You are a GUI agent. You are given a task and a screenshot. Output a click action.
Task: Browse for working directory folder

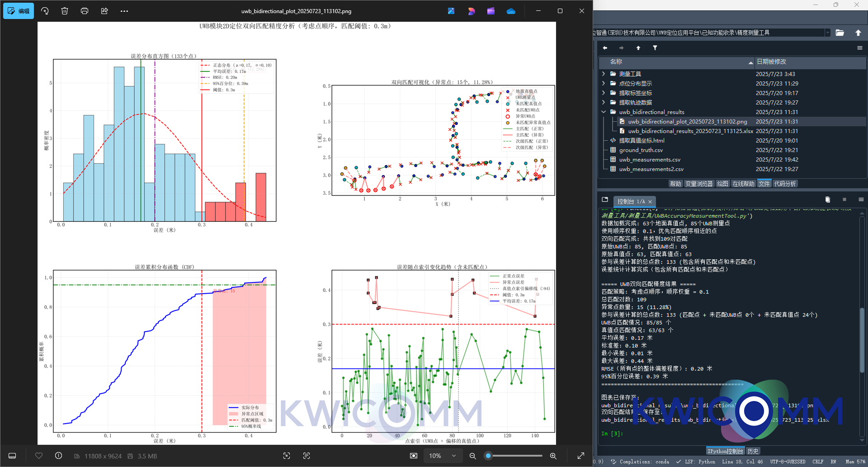point(840,33)
